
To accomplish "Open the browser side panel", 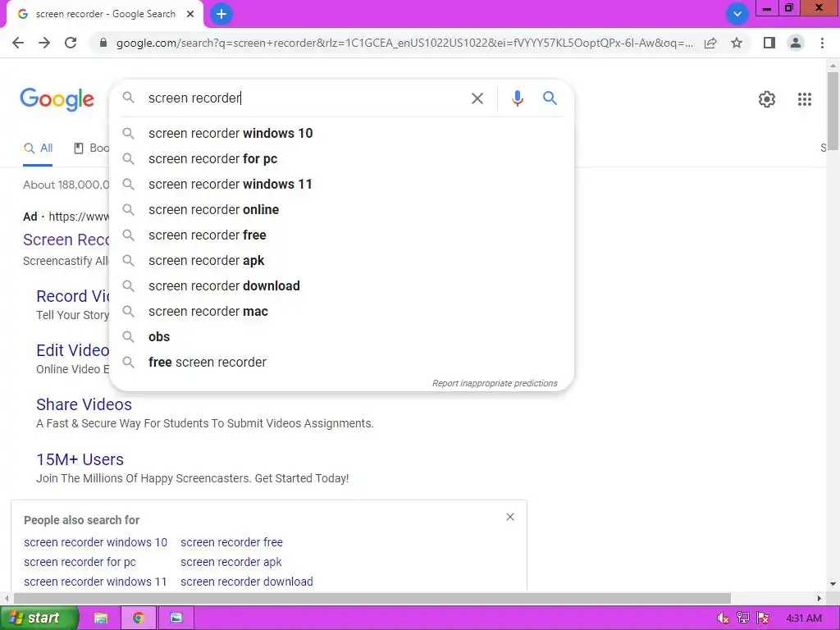I will (x=769, y=43).
